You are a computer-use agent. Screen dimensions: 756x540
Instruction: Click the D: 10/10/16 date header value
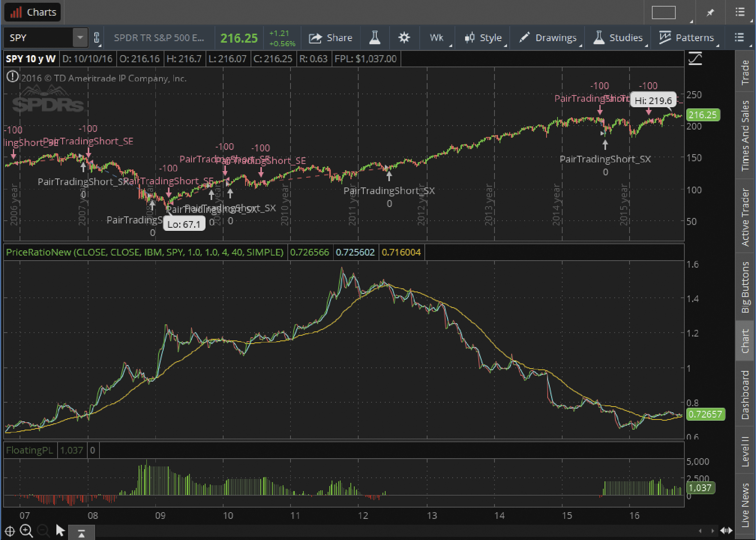(x=87, y=59)
